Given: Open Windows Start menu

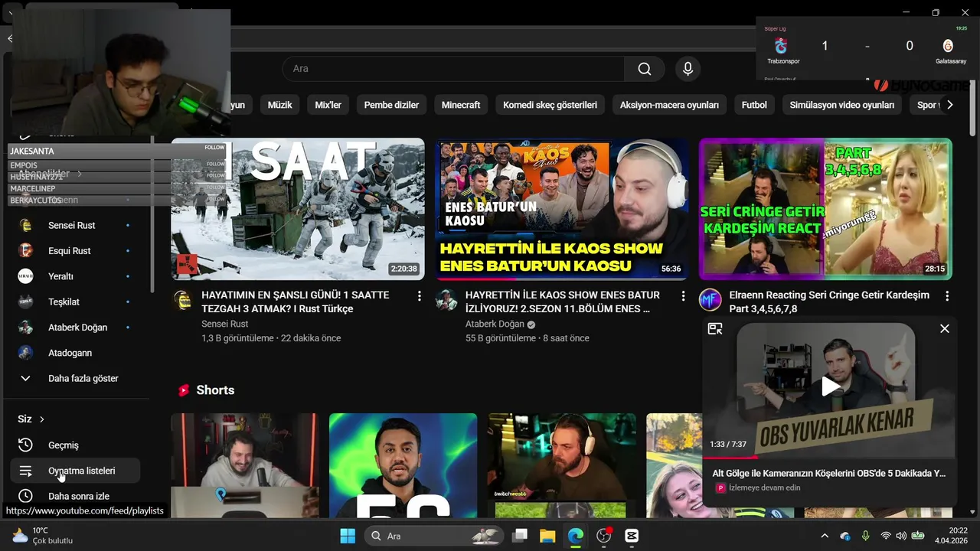Looking at the screenshot, I should coord(348,536).
